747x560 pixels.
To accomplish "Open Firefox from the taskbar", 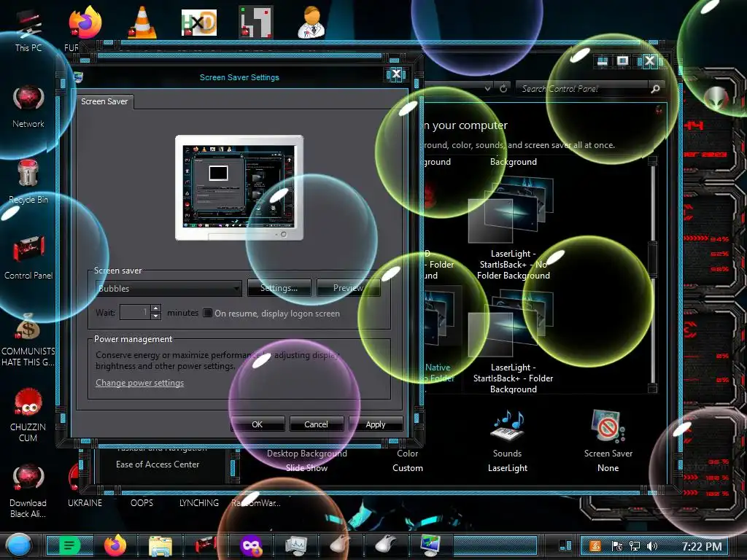I will (115, 545).
